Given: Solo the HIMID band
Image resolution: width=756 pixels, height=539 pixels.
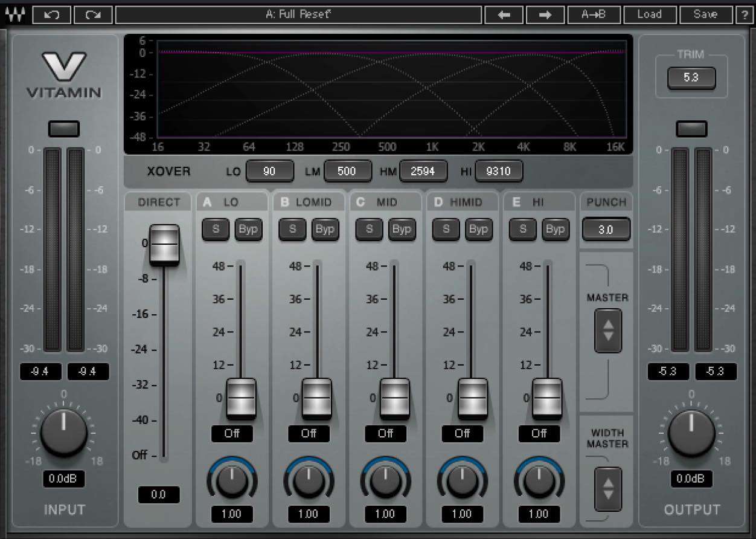Looking at the screenshot, I should tap(446, 229).
